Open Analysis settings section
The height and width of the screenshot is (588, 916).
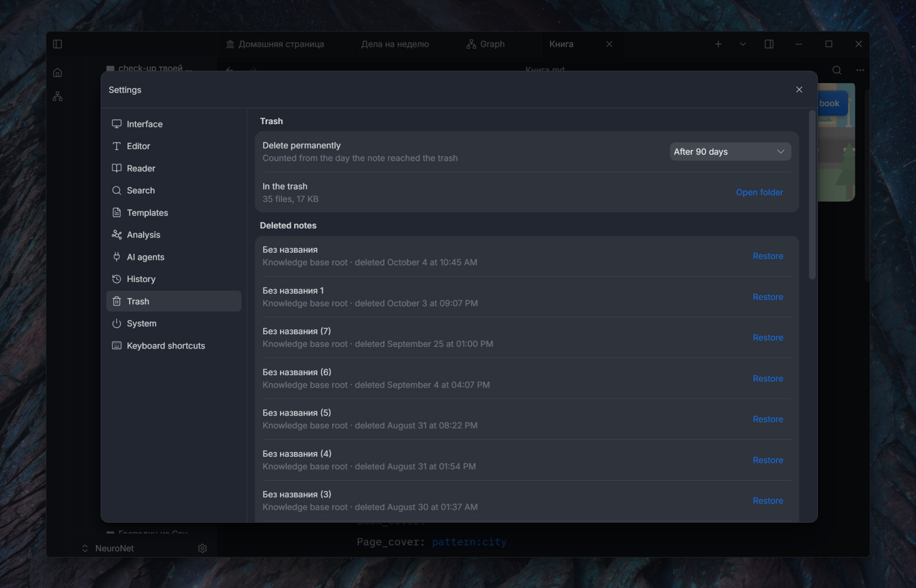click(x=174, y=235)
